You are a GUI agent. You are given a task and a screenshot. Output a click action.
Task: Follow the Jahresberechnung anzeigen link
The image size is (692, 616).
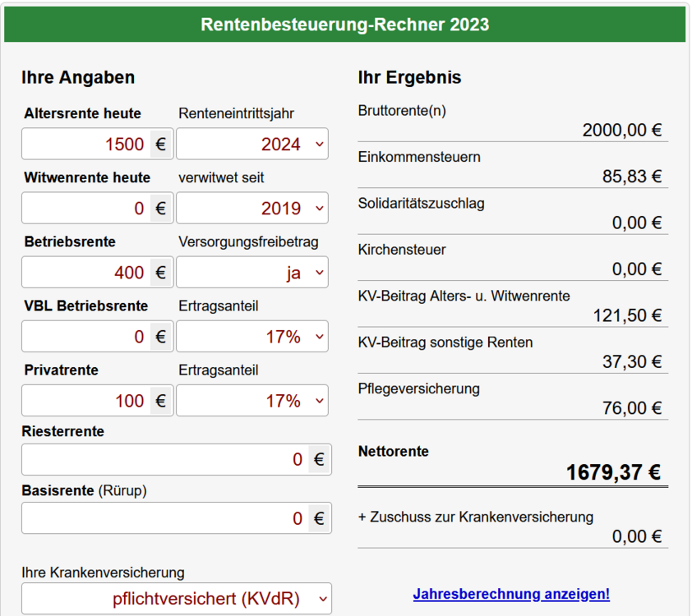coord(511,594)
